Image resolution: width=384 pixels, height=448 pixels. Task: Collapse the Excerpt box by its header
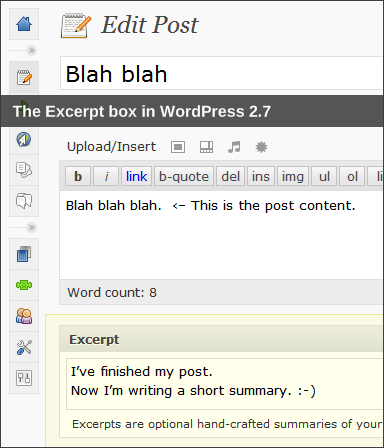click(x=222, y=339)
